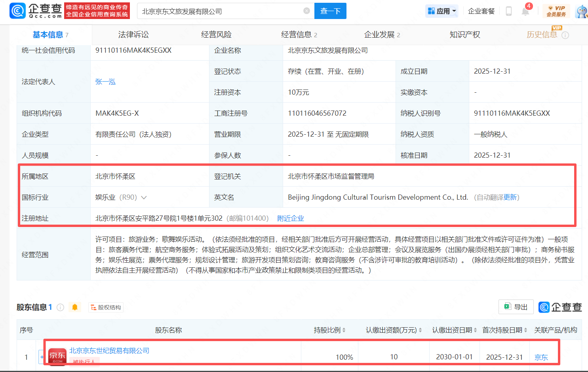Export shareholder data via 导出
The height and width of the screenshot is (372, 588).
pyautogui.click(x=516, y=307)
